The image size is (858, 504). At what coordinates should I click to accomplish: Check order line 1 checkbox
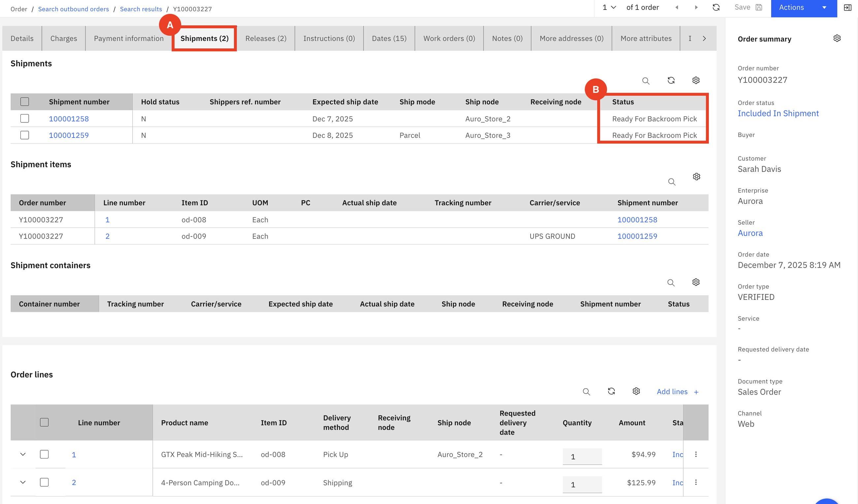coord(44,454)
